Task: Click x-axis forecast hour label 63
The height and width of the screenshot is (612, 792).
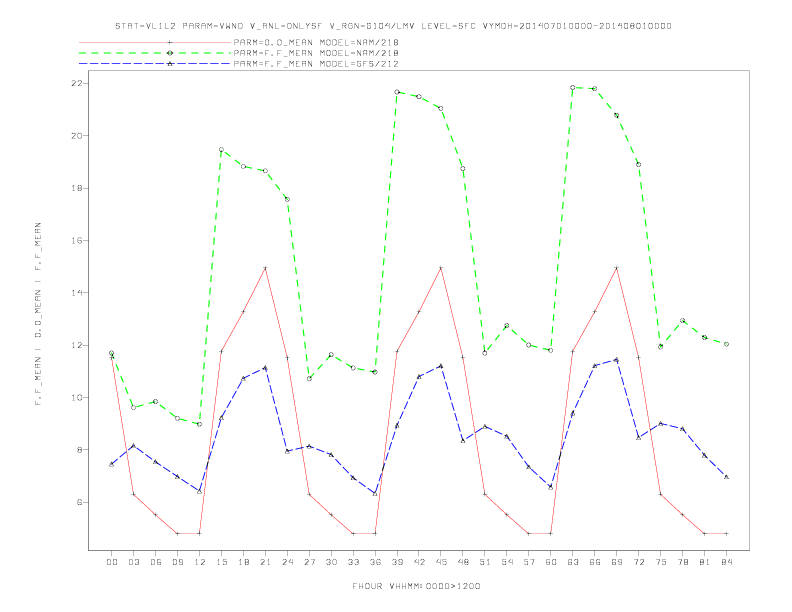Action: pos(573,562)
